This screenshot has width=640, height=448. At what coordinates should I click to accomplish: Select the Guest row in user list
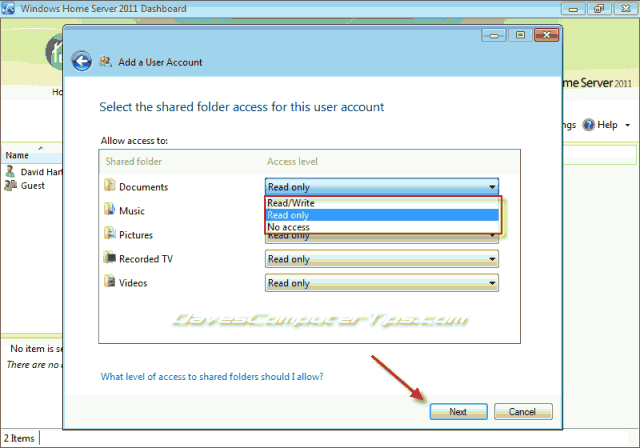tap(32, 186)
